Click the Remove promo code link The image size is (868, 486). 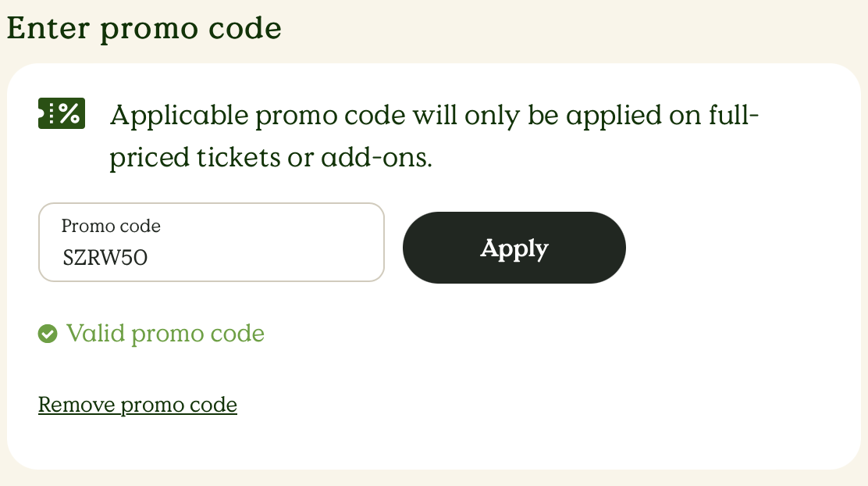pos(137,405)
